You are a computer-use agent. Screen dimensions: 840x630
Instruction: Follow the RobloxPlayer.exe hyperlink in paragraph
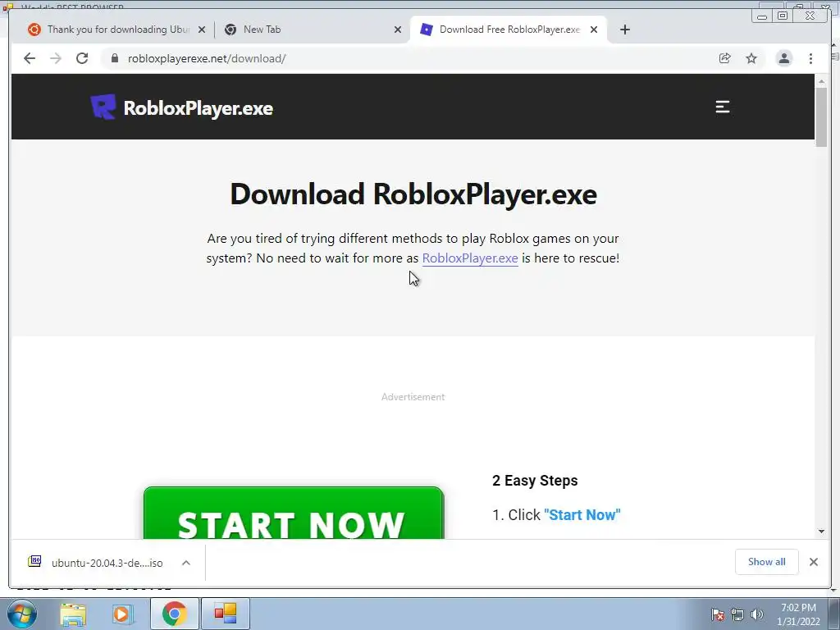pyautogui.click(x=470, y=258)
